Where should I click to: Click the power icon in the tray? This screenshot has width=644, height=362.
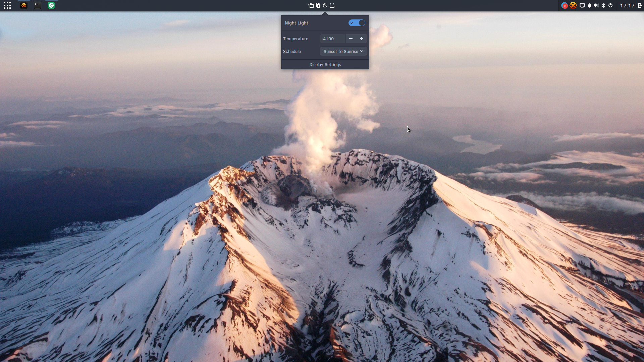(x=610, y=5)
